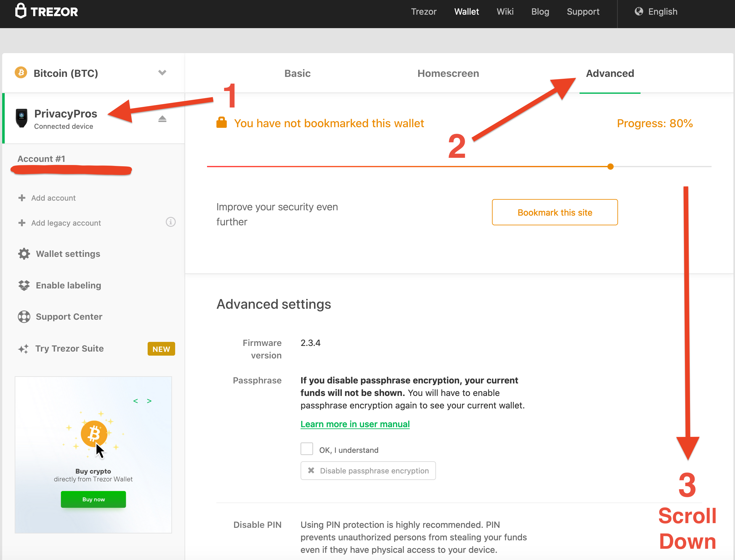This screenshot has height=560, width=735.
Task: Open Support Center
Action: point(69,317)
